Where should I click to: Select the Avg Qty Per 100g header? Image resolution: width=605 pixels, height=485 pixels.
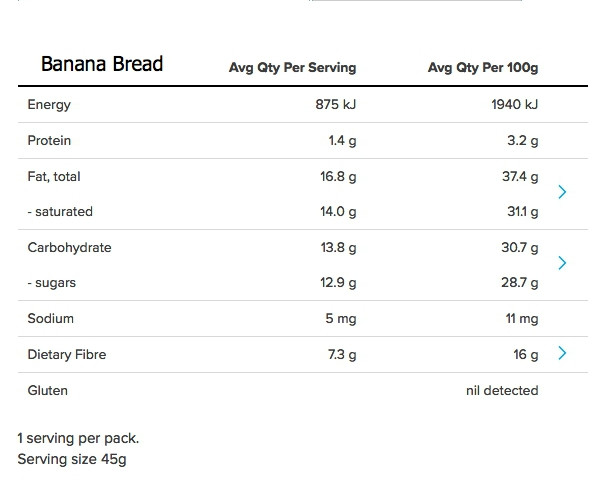[x=483, y=68]
